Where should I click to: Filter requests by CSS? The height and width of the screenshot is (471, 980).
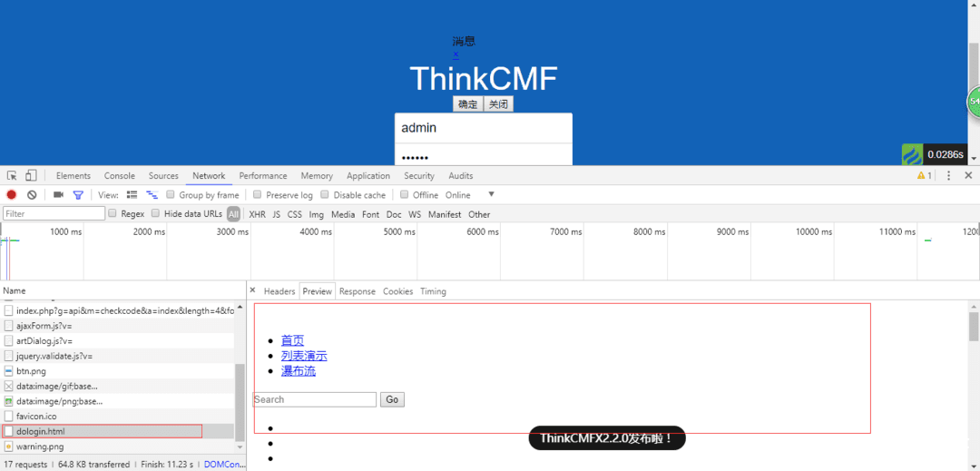pyautogui.click(x=294, y=214)
